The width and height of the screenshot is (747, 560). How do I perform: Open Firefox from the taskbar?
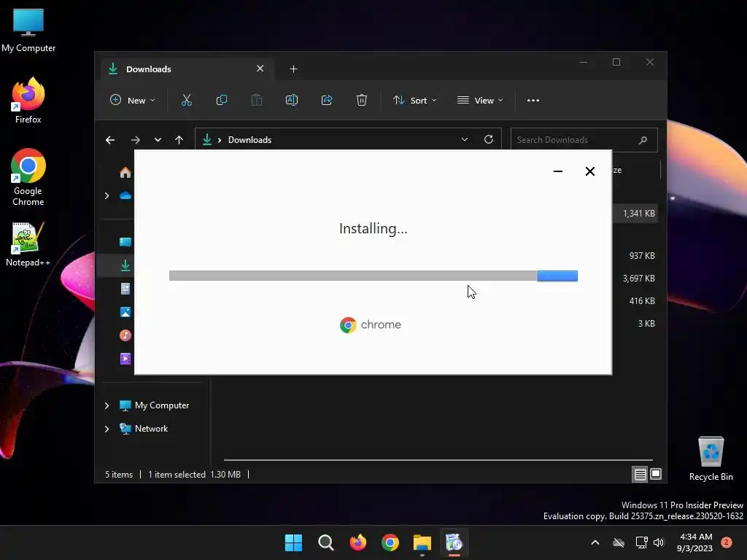point(357,542)
